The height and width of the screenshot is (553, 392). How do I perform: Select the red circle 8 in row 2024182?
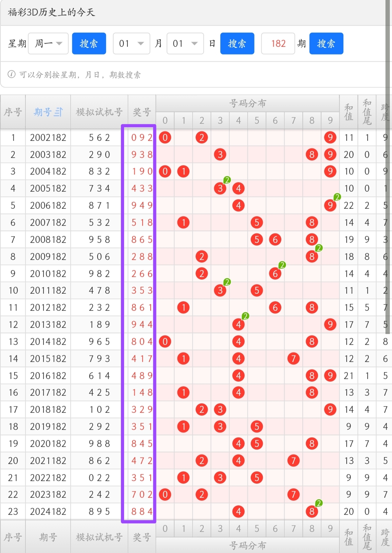[312, 511]
